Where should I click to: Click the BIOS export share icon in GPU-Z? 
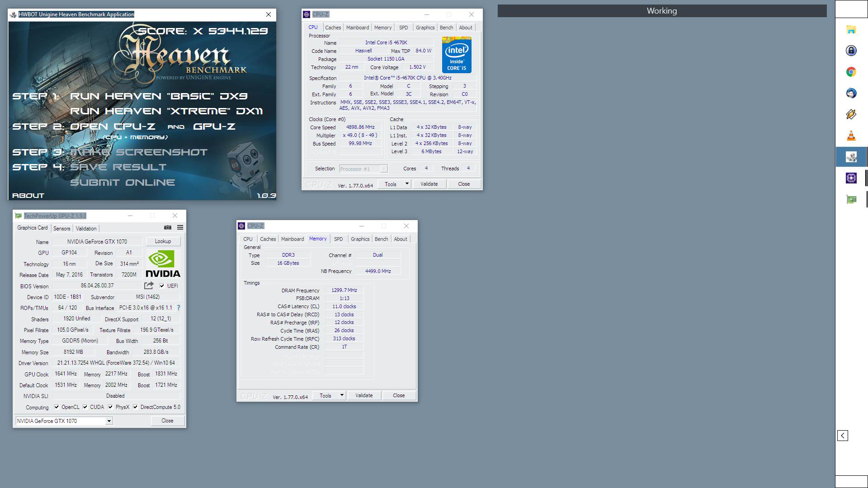click(149, 286)
